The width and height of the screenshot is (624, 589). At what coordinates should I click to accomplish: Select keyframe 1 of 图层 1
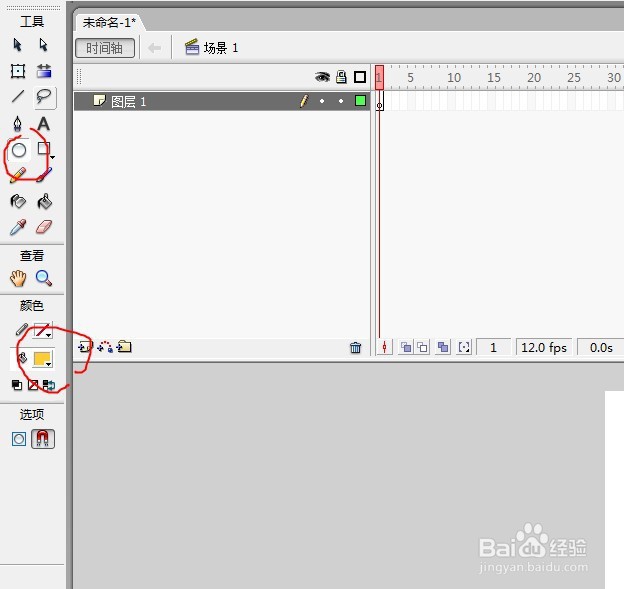point(380,101)
